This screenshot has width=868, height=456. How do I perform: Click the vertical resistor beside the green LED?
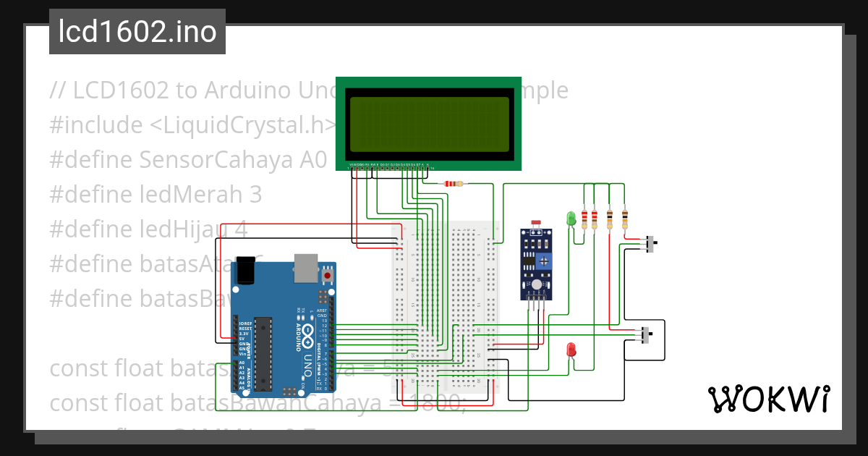(x=584, y=219)
